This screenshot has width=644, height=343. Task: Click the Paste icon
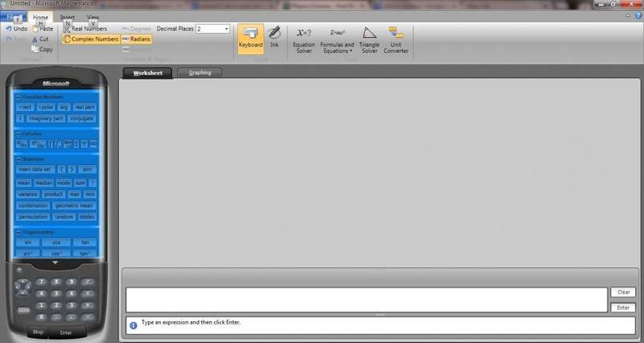(35, 29)
